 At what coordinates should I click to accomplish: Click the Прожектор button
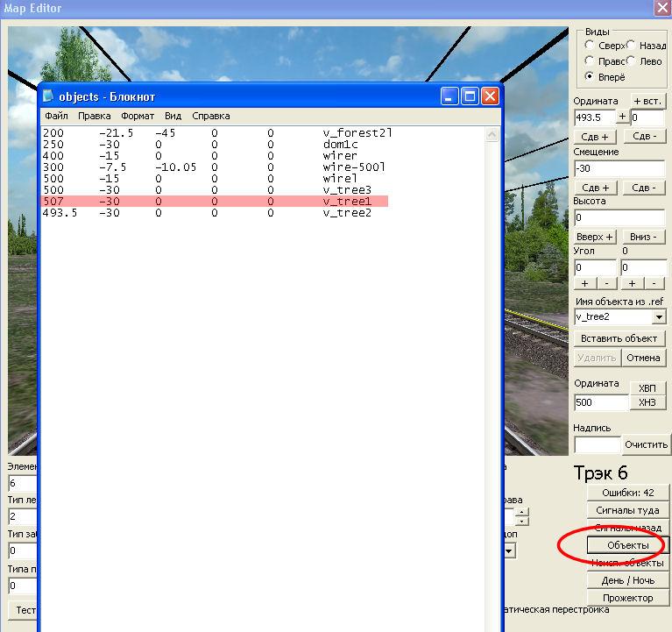click(x=627, y=598)
